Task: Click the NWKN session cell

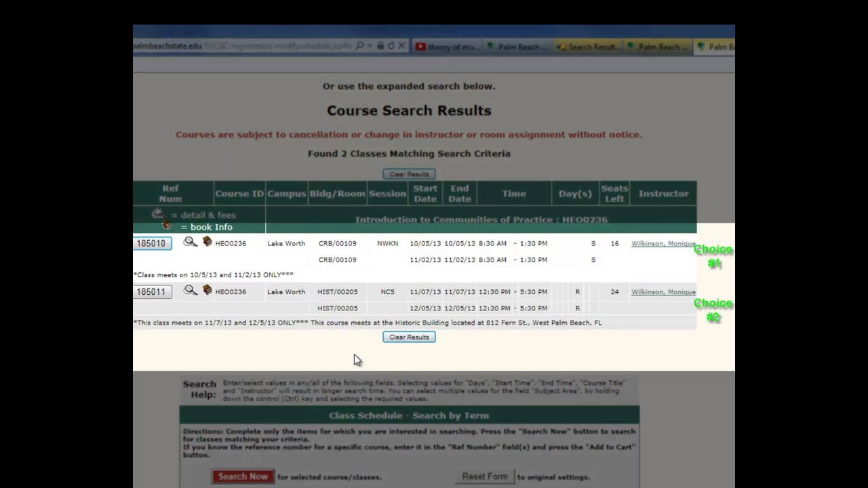Action: tap(388, 243)
